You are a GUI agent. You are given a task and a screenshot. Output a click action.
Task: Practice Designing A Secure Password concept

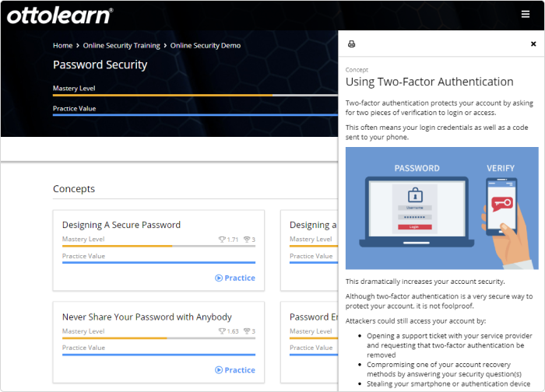tap(234, 278)
